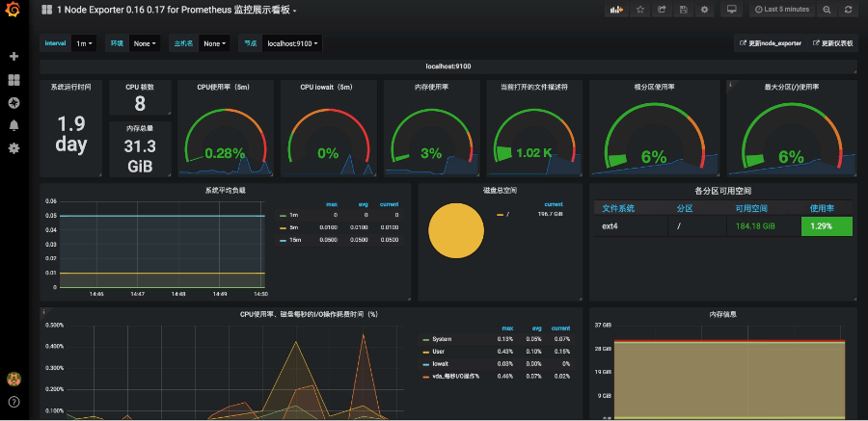
Task: Click the 各分区可用空间 panel title
Action: pos(723,191)
